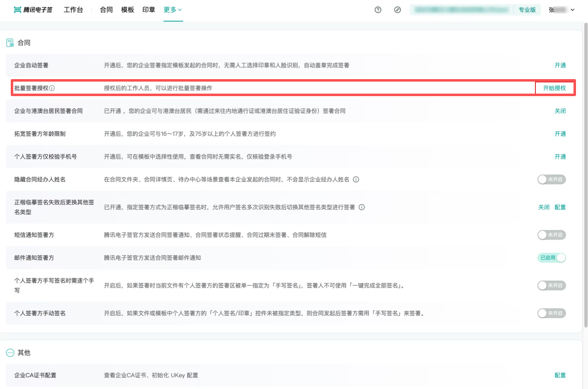The height and width of the screenshot is (389, 588).
Task: Click the link icon in header
Action: [x=398, y=10]
